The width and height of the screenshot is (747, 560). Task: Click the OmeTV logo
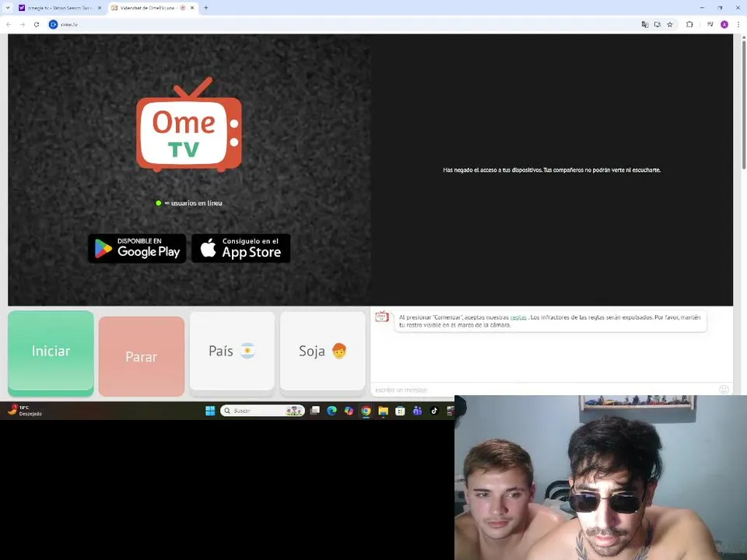[x=189, y=124]
